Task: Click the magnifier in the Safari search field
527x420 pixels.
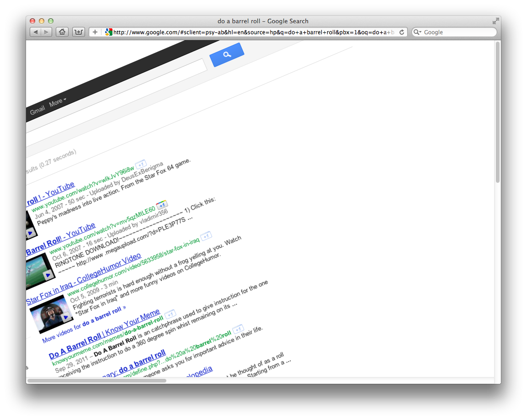Action: (x=417, y=32)
